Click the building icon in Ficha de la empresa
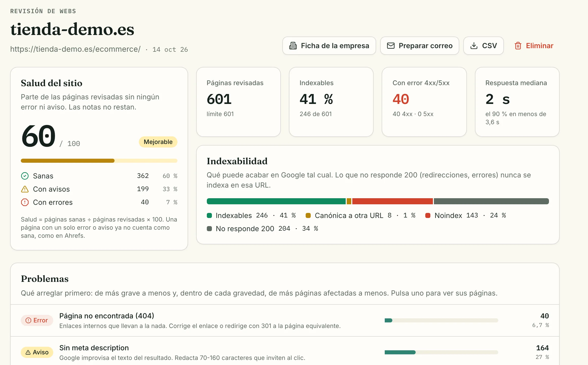588x365 pixels. pos(293,46)
